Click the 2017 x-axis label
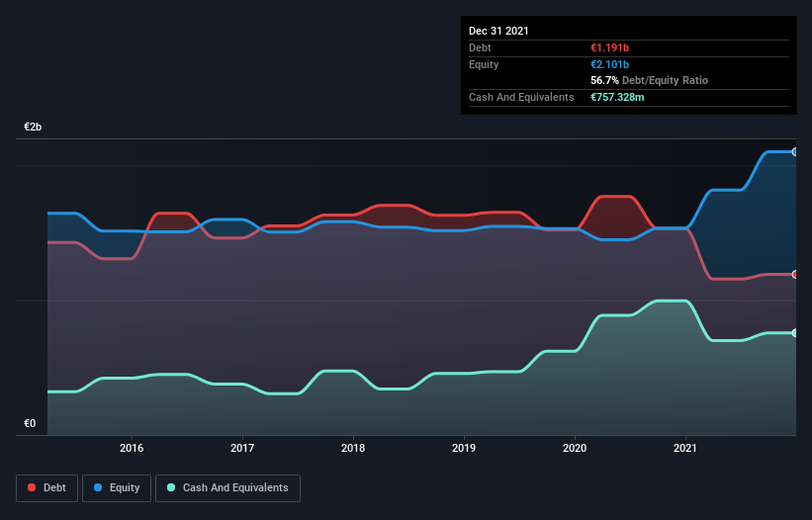 [242, 448]
